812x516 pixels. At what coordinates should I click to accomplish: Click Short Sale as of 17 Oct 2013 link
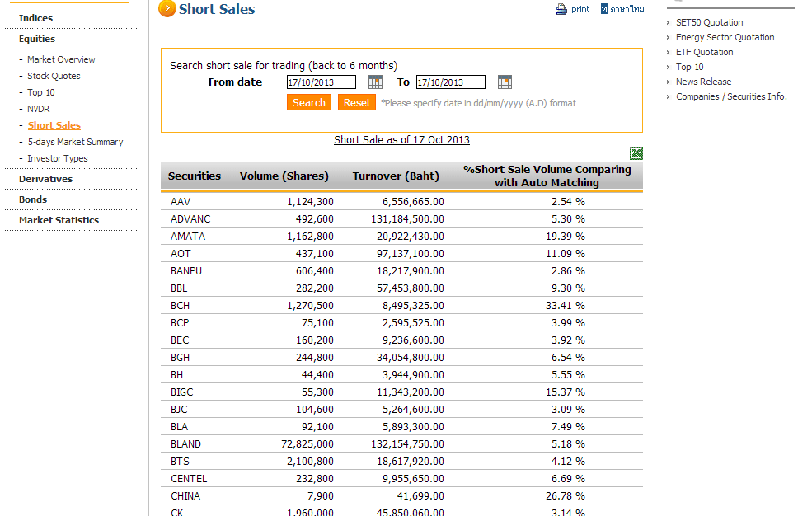coord(401,139)
